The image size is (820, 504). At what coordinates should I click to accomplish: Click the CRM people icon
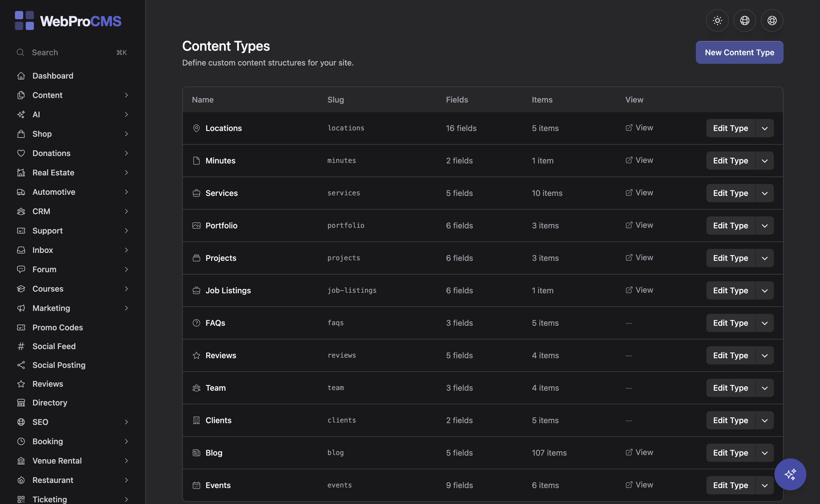click(x=21, y=211)
